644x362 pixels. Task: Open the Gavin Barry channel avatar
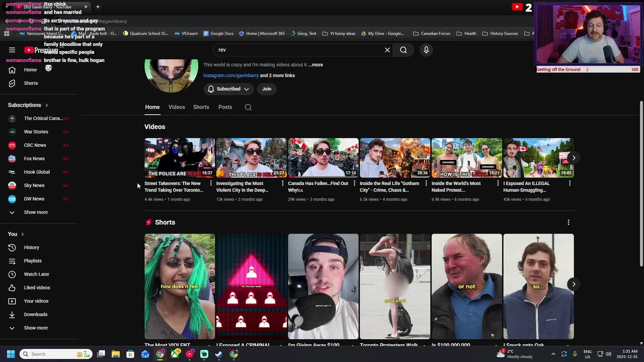coord(172,75)
